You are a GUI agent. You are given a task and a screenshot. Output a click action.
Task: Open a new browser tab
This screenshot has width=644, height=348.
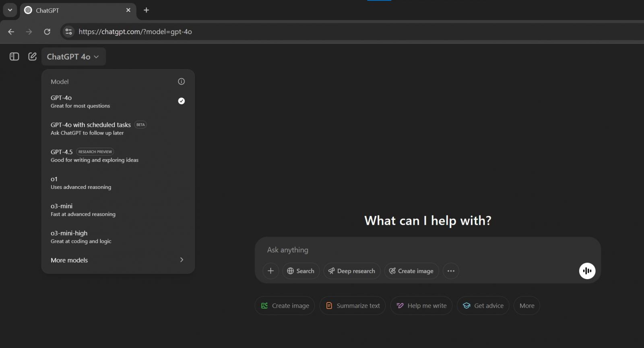[147, 10]
